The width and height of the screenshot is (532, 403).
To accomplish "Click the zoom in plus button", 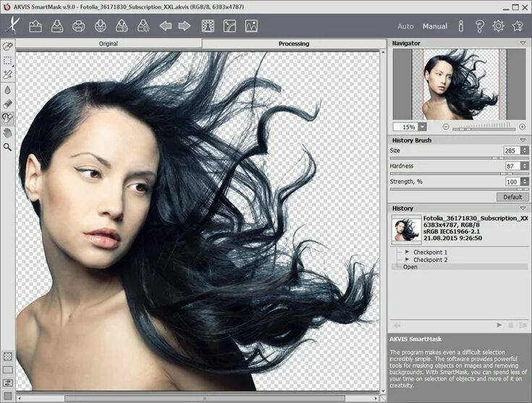I will click(x=522, y=127).
